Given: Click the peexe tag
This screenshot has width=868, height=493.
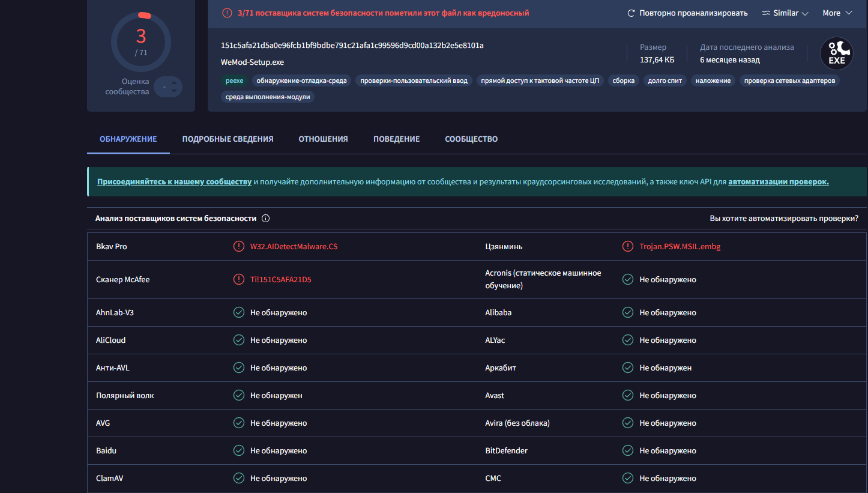Looking at the screenshot, I should click(235, 80).
